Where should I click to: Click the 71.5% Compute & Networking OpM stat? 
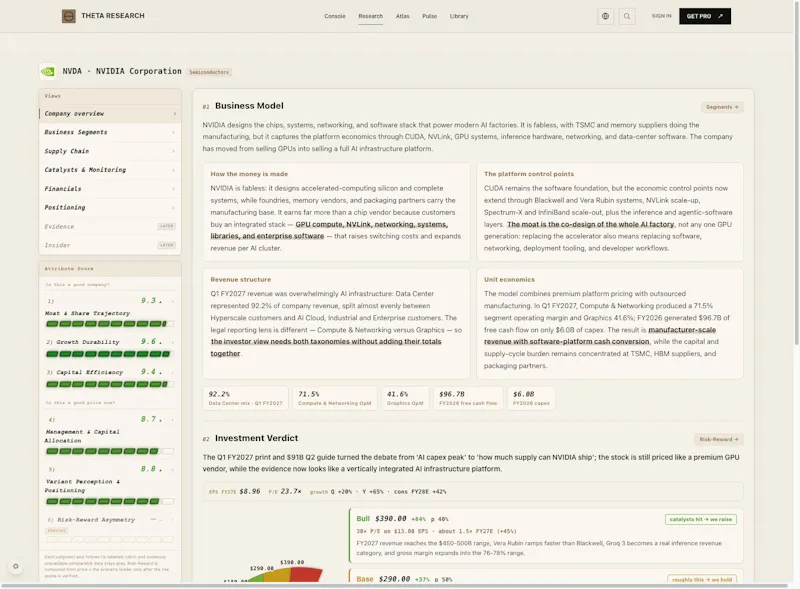click(335, 398)
